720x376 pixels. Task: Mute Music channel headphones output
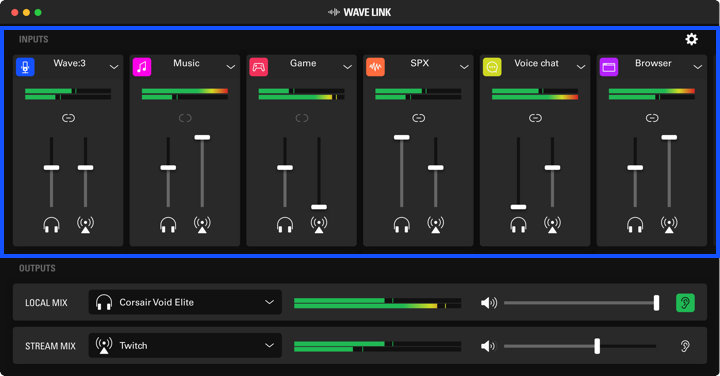(x=168, y=225)
